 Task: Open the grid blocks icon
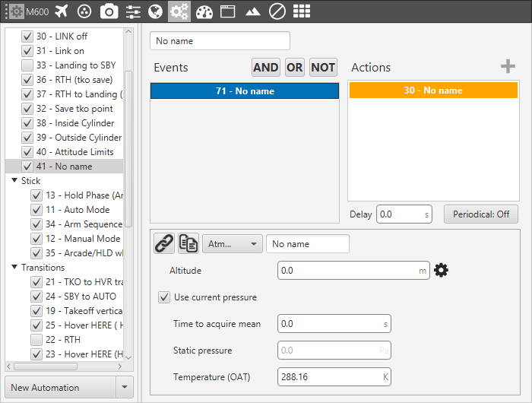click(x=302, y=11)
